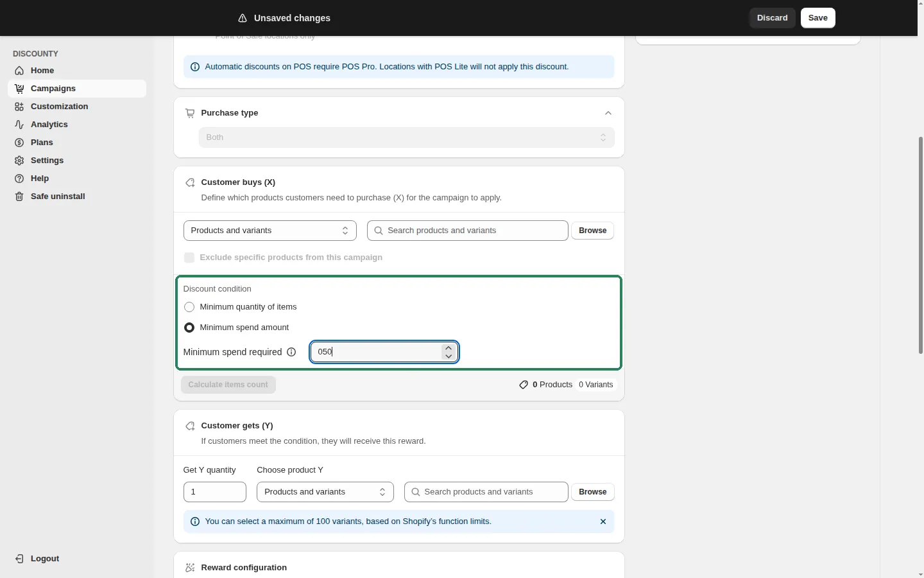The width and height of the screenshot is (924, 578).
Task: Browse products for Customer gets
Action: click(592, 492)
